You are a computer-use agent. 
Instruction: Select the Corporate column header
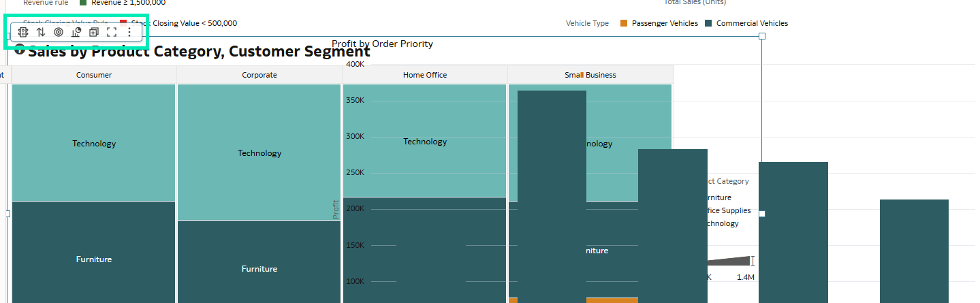259,75
